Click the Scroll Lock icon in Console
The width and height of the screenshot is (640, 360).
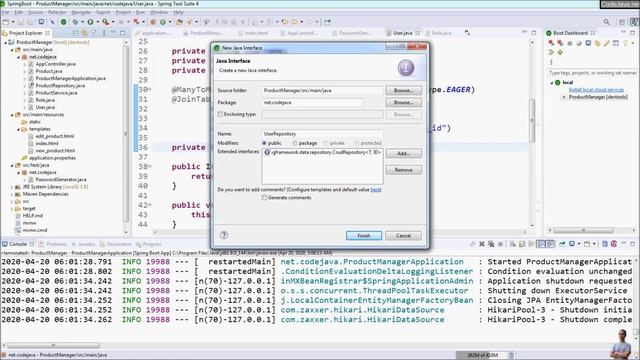tap(522, 244)
